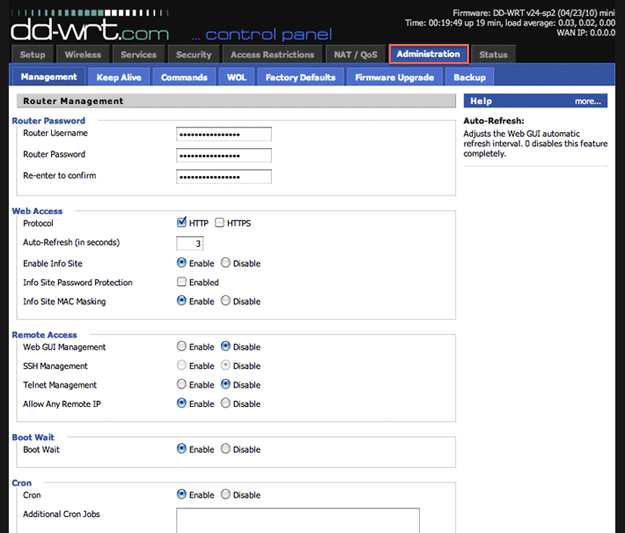Open the Services tab

tap(139, 55)
